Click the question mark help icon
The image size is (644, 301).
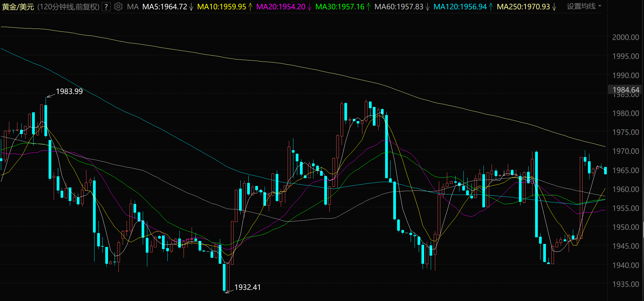pyautogui.click(x=106, y=7)
